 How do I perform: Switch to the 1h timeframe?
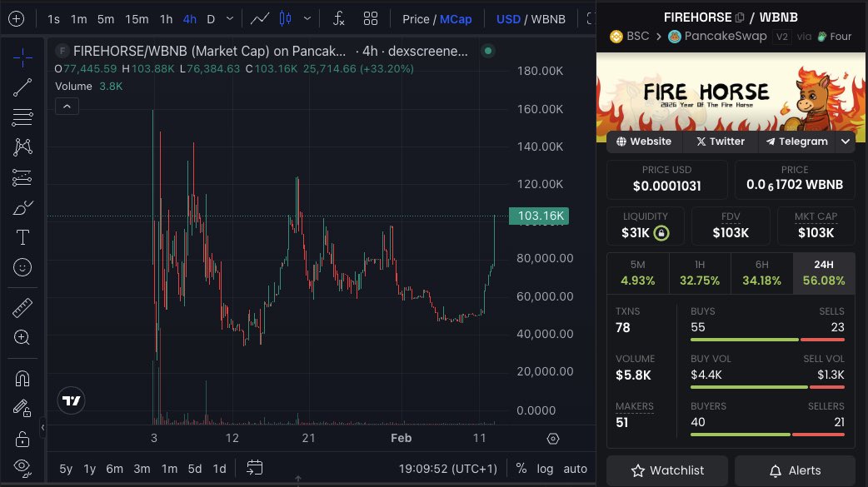(166, 19)
